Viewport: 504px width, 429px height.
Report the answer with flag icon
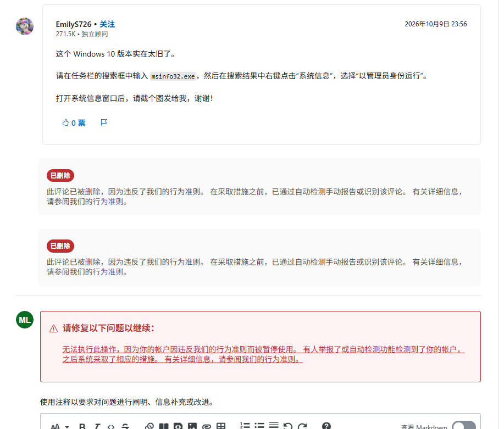pyautogui.click(x=103, y=122)
